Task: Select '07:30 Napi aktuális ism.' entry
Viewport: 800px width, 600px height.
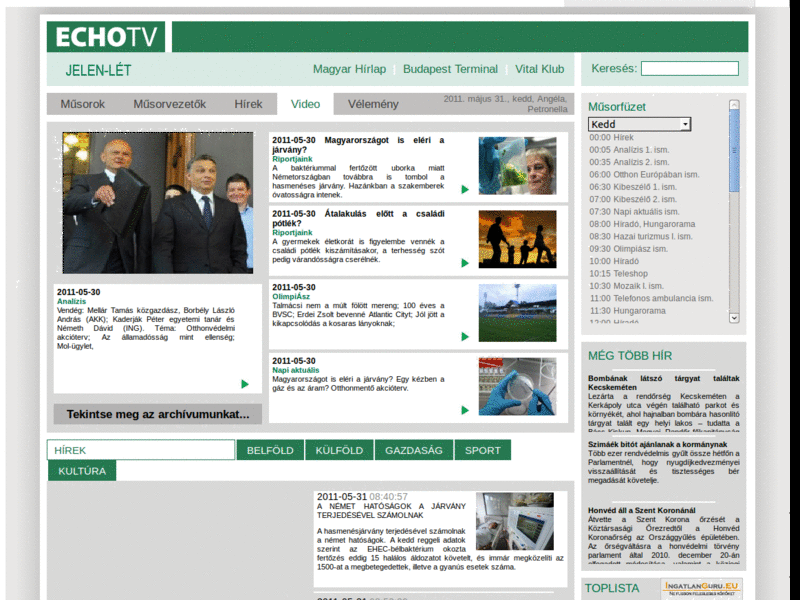Action: (x=634, y=211)
